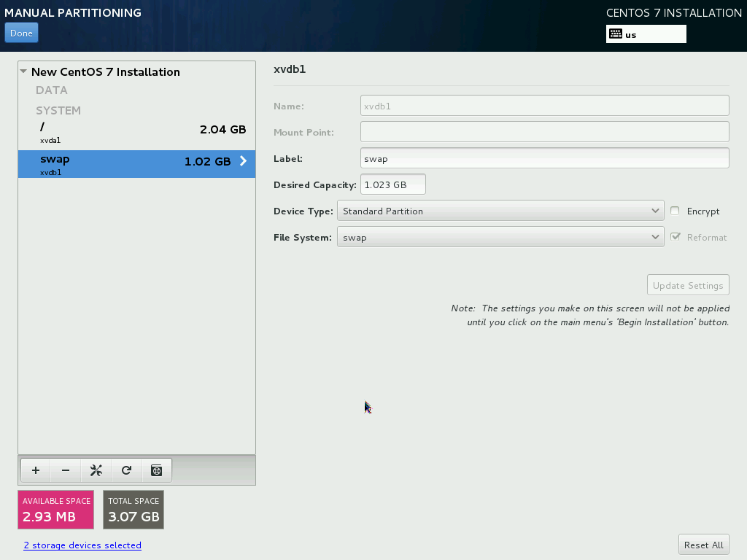Select the us keyboard layout indicator
Image resolution: width=747 pixels, height=560 pixels.
[646, 34]
